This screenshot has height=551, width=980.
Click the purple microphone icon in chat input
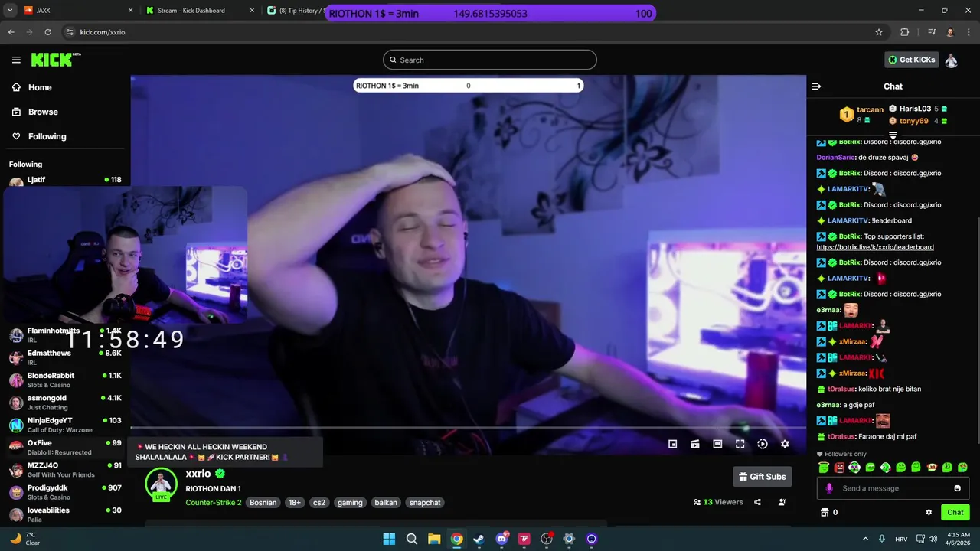tap(829, 488)
